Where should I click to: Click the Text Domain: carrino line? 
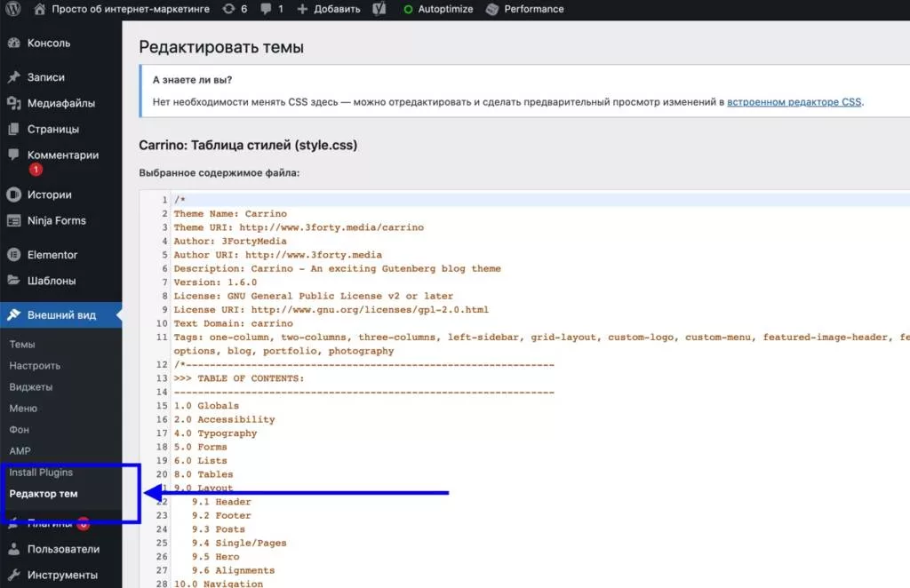pos(234,323)
